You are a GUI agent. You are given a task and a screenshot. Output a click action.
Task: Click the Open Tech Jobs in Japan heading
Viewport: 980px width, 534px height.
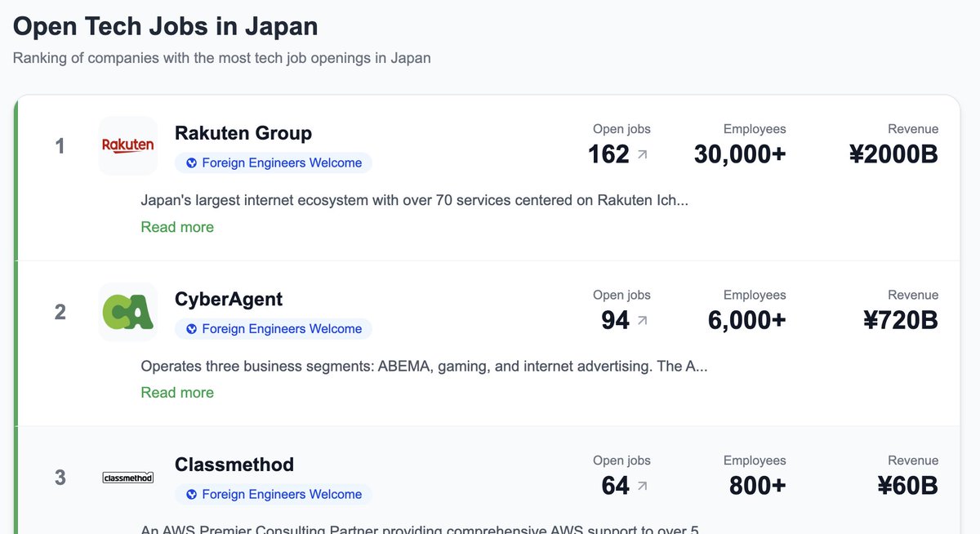click(166, 26)
